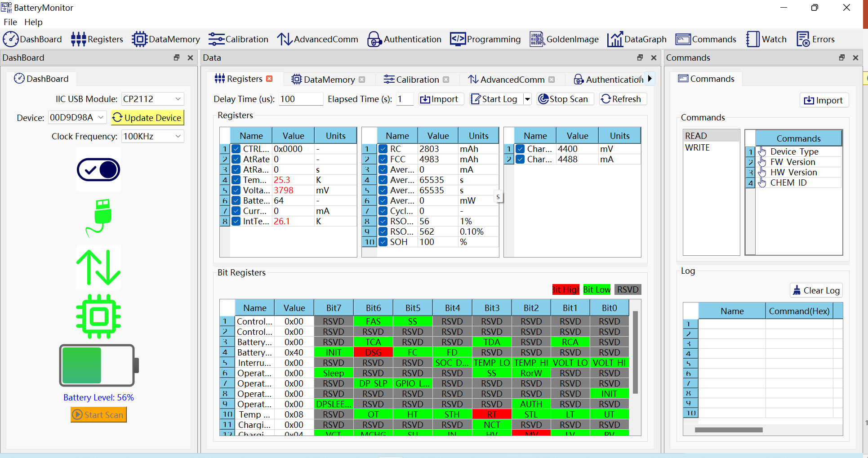Click the Update Device button
This screenshot has height=458, width=868.
point(147,118)
